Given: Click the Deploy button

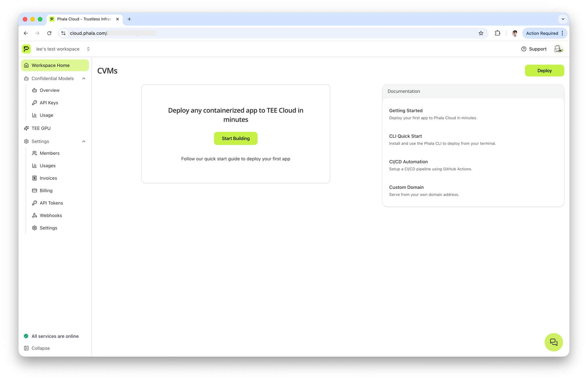Looking at the screenshot, I should 544,70.
